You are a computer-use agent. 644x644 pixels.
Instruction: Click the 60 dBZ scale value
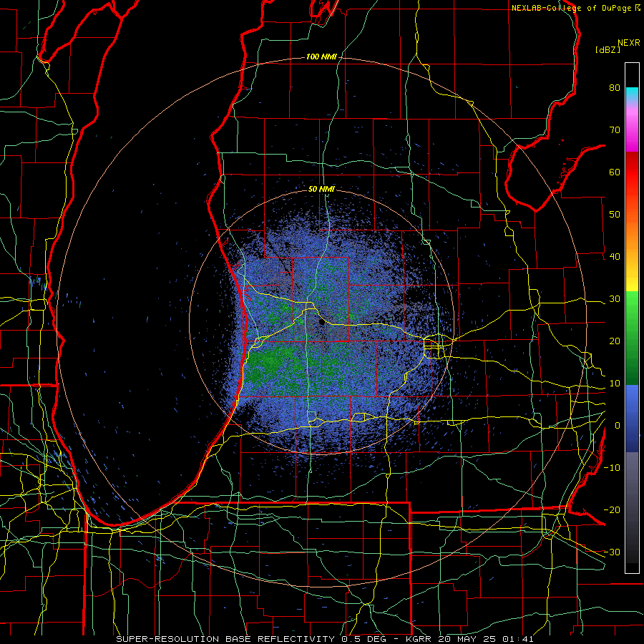click(615, 172)
